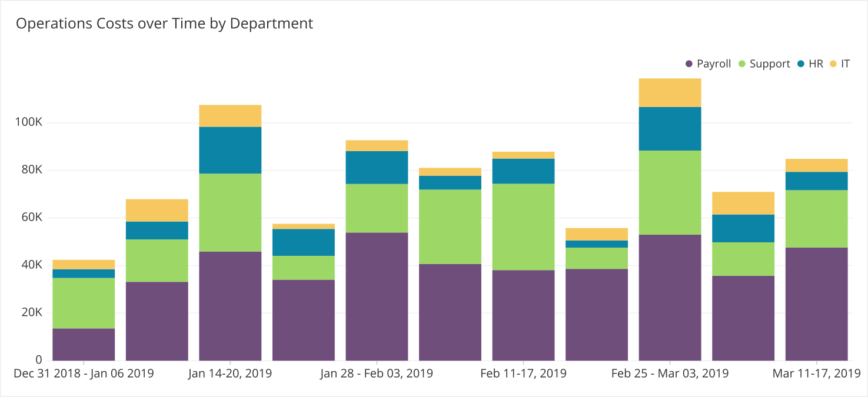Click the Feb 25 - Mar 03, 2019 axis label
This screenshot has height=397, width=868.
coord(670,373)
